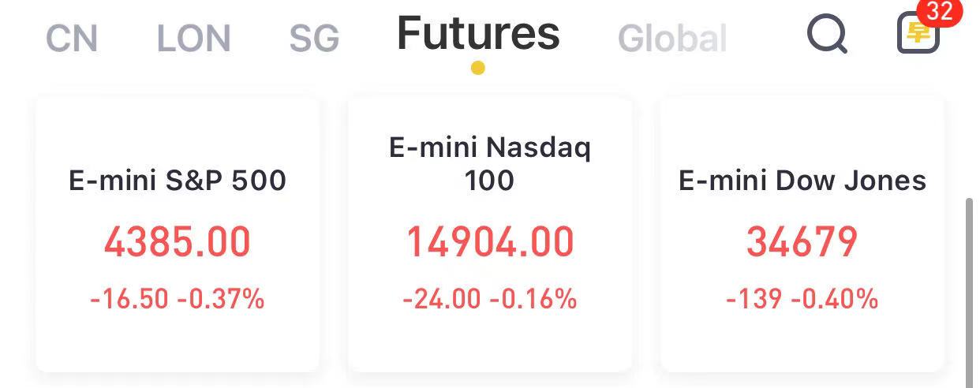Click the 4385.00 S&P 500 price
980x388 pixels.
[x=178, y=242]
